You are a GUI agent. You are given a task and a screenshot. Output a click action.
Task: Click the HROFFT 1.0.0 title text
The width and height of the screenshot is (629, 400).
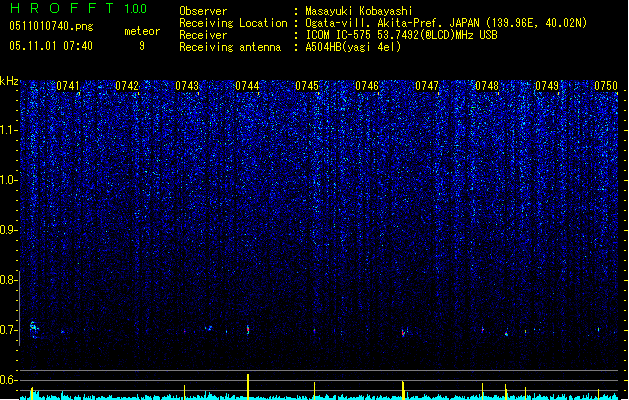click(78, 8)
